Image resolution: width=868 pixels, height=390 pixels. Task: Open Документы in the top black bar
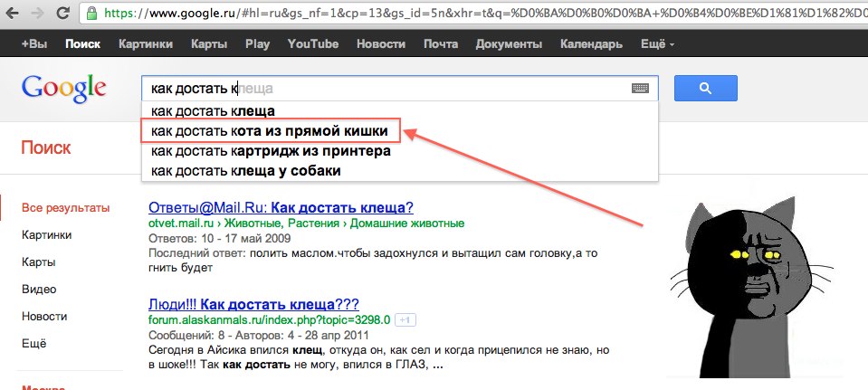[x=509, y=44]
